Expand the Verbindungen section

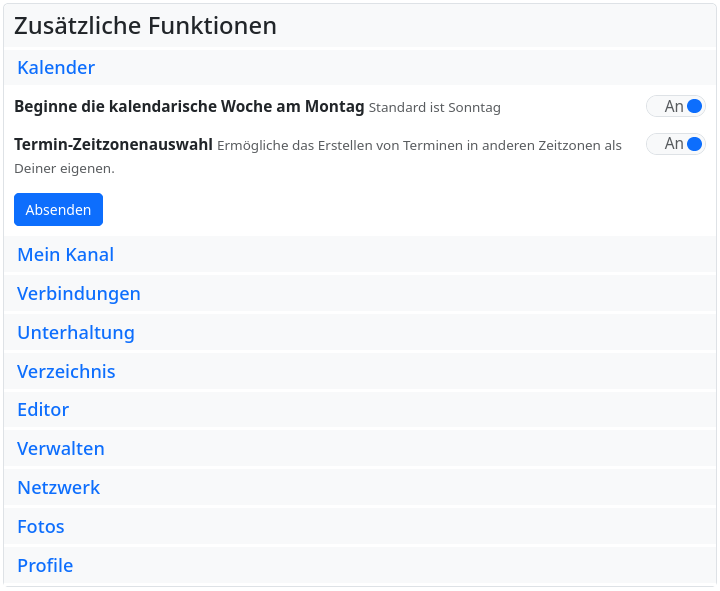[79, 294]
